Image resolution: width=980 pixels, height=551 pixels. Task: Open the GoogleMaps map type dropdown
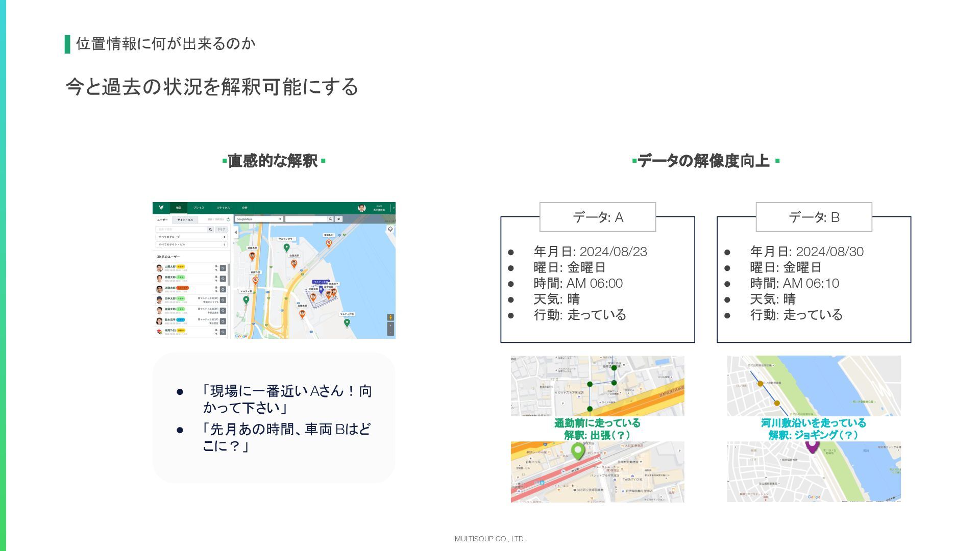pyautogui.click(x=259, y=219)
